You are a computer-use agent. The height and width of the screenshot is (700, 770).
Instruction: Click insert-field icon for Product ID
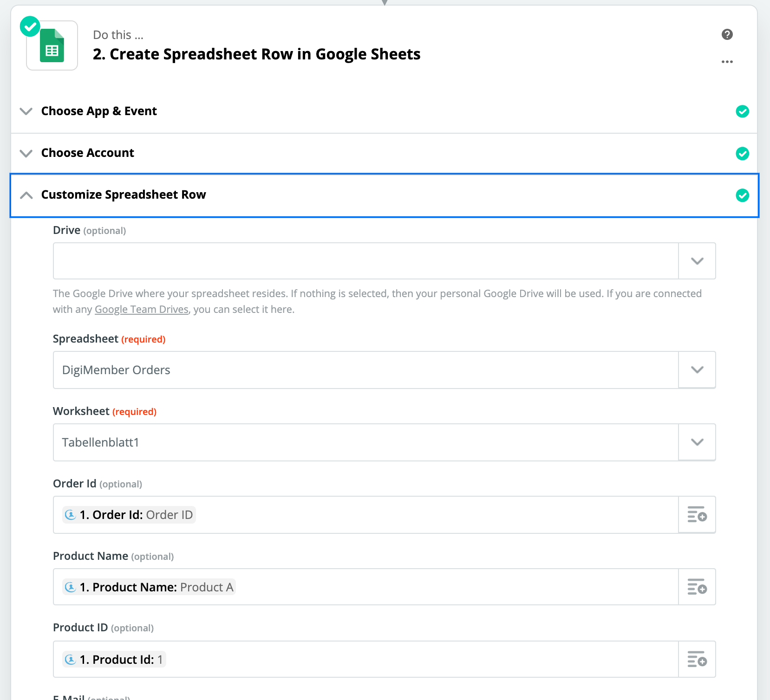tap(697, 660)
